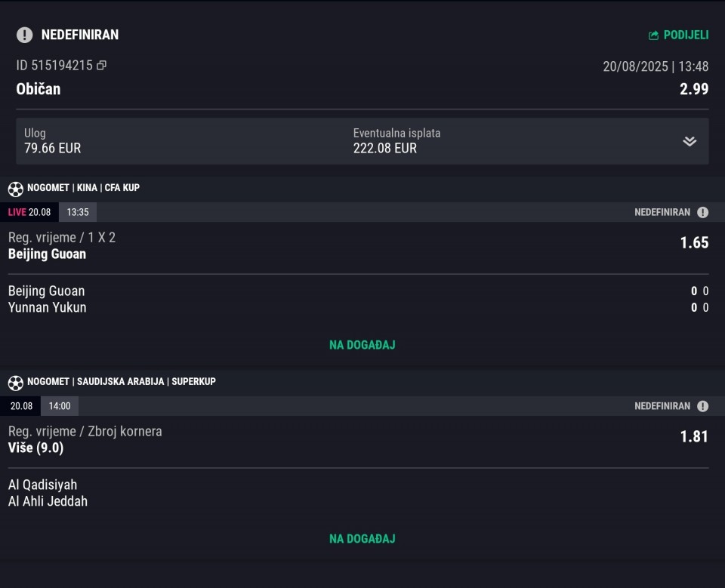Click the 1.65 odds value
The image size is (725, 588).
click(x=694, y=243)
